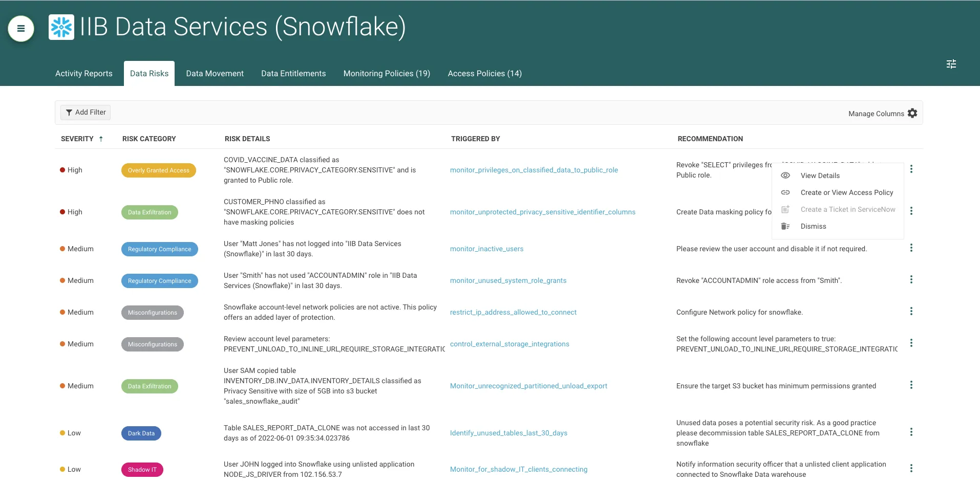
Task: Open the Monitoring Policies (19) tab
Action: (387, 73)
